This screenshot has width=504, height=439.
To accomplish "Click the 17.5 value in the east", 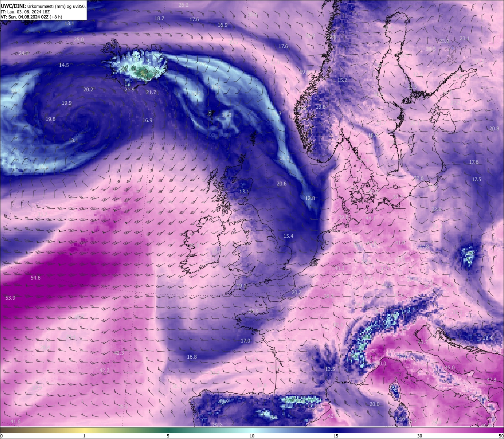I will pyautogui.click(x=476, y=179).
